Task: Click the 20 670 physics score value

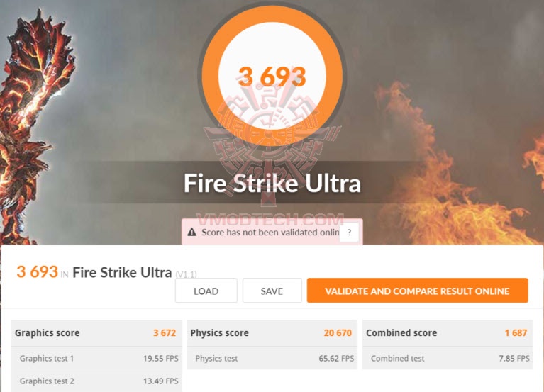Action: coord(338,332)
